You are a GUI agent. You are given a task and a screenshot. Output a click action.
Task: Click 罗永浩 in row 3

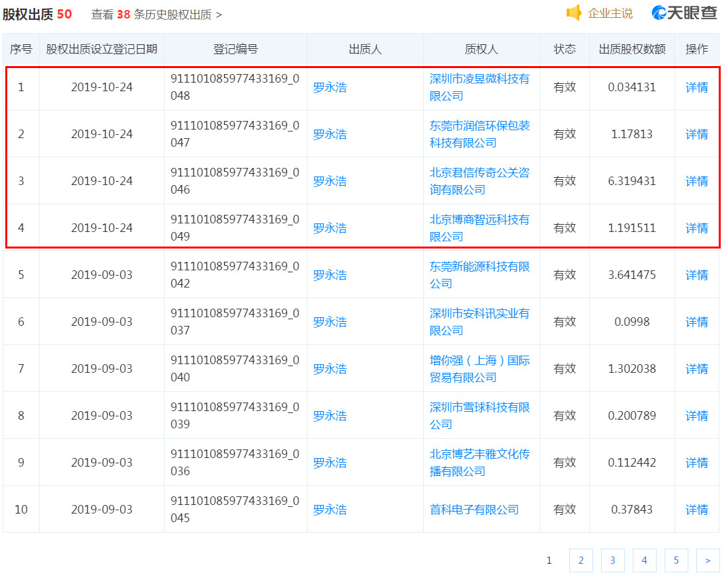tap(330, 181)
